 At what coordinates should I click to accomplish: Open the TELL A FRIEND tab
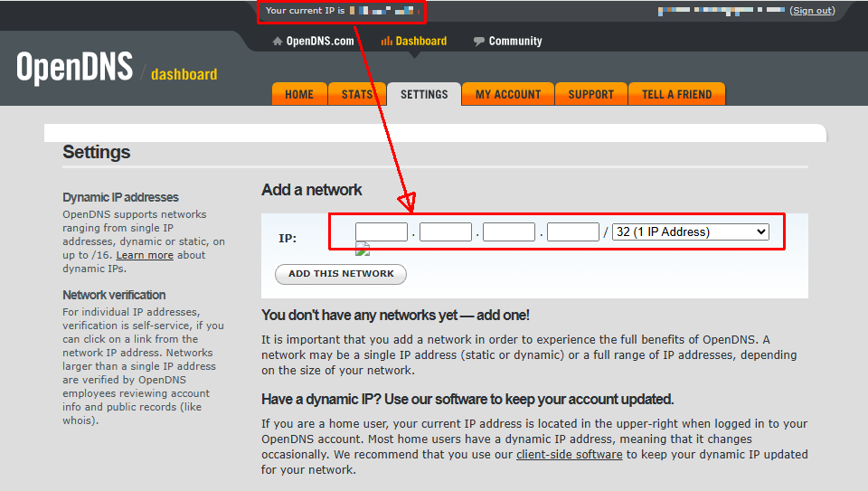[x=676, y=94]
